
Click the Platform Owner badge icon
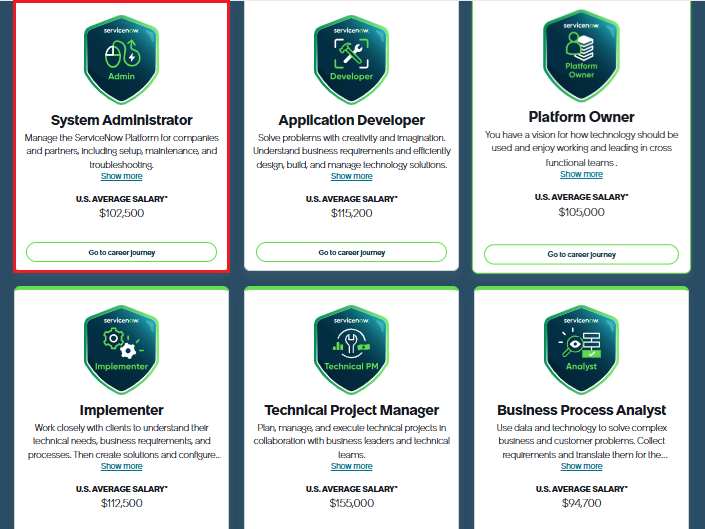[581, 52]
